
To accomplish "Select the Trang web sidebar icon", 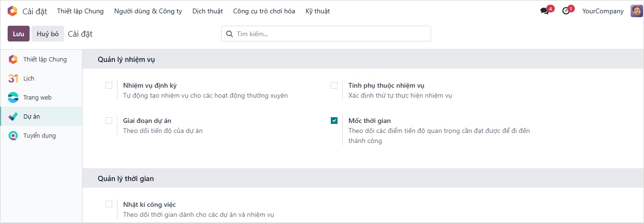I will tap(13, 98).
